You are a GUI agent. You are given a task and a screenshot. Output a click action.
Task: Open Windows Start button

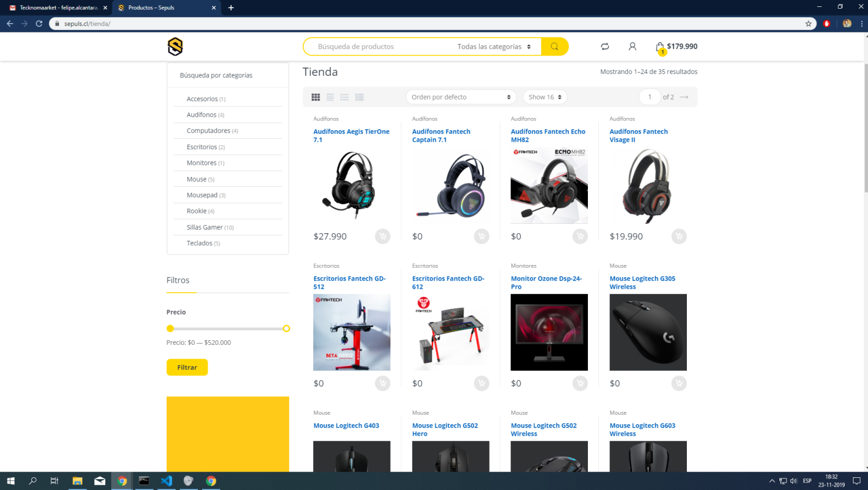[10, 481]
